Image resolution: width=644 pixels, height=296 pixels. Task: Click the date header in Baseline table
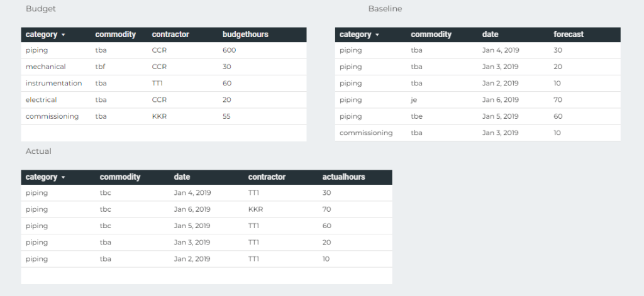(490, 35)
